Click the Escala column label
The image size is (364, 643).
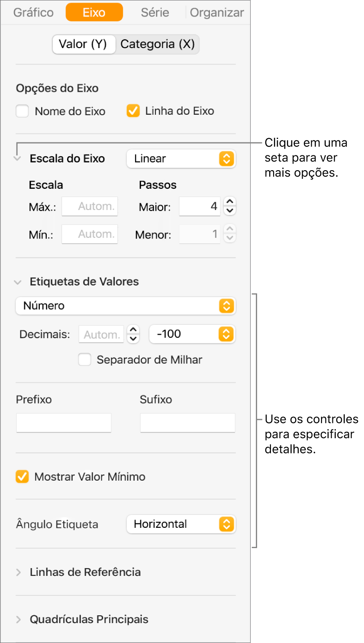click(x=46, y=185)
